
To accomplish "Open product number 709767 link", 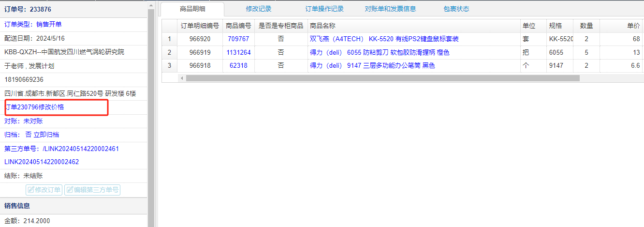I will [x=238, y=39].
